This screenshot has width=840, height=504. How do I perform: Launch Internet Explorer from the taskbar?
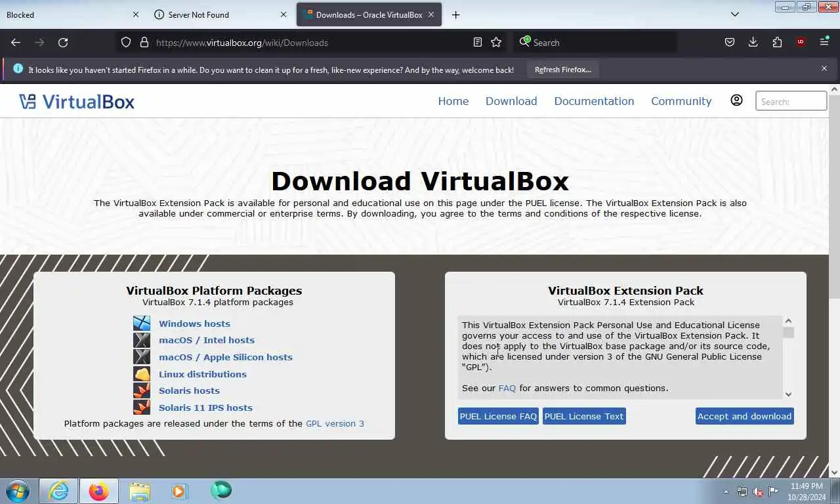58,491
